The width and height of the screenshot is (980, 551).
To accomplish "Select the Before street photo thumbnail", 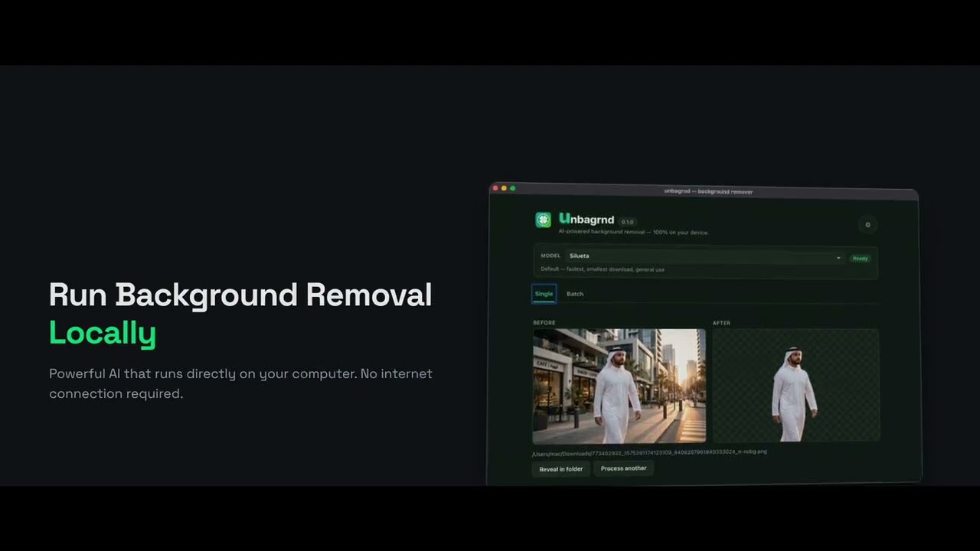I will coord(619,386).
